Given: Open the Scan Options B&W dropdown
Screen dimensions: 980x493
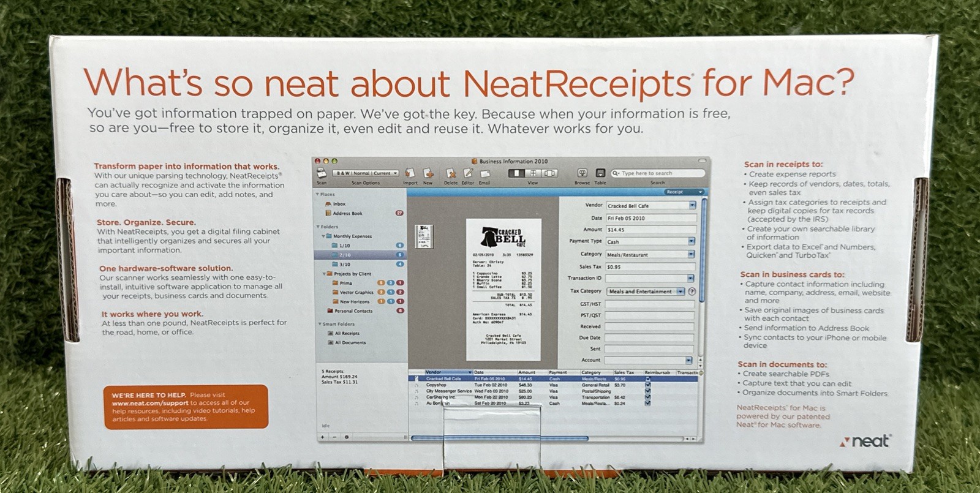Looking at the screenshot, I should coord(366,173).
